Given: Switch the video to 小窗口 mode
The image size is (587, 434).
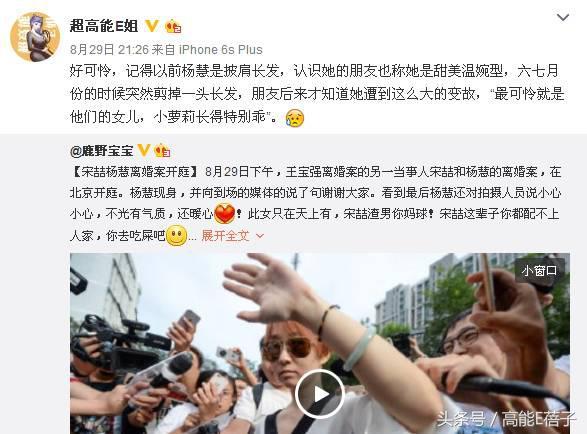Looking at the screenshot, I should point(539,270).
